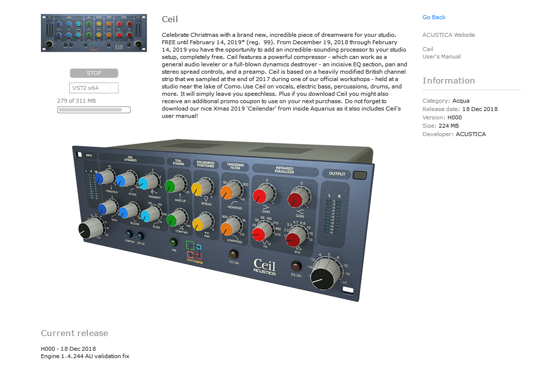Click the 'Version: H000' line
The image size is (541, 392).
coord(442,117)
